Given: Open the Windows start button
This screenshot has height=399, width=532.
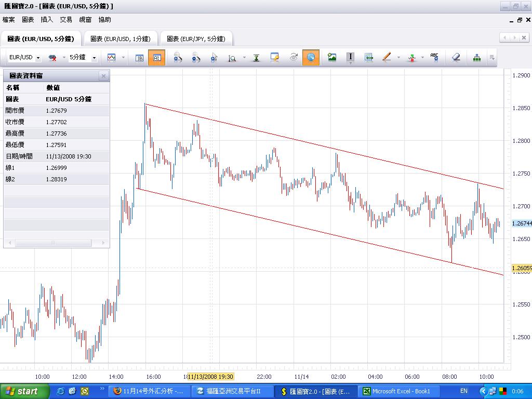Looking at the screenshot, I should (24, 391).
